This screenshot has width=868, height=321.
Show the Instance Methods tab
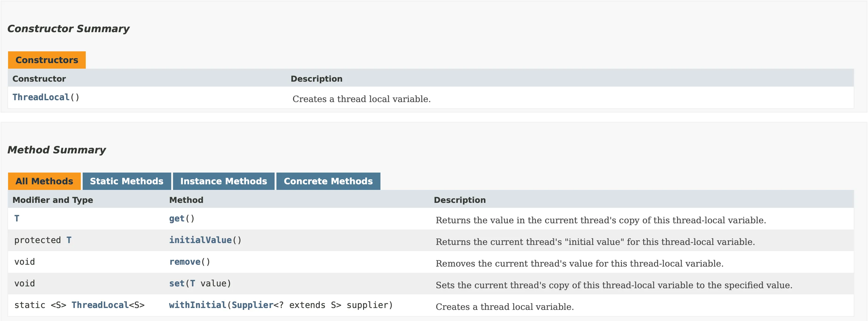coord(224,181)
